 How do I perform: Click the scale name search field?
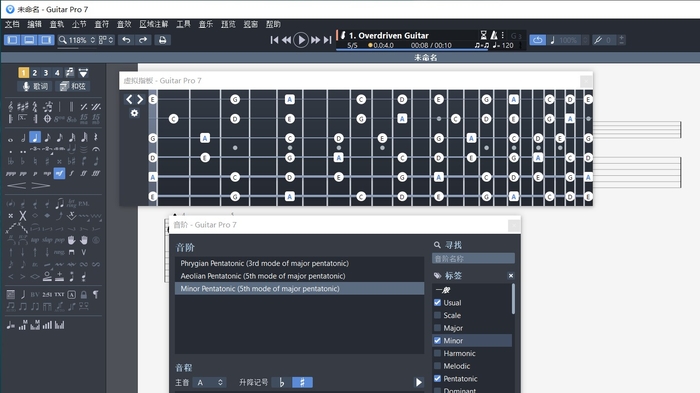click(x=473, y=259)
